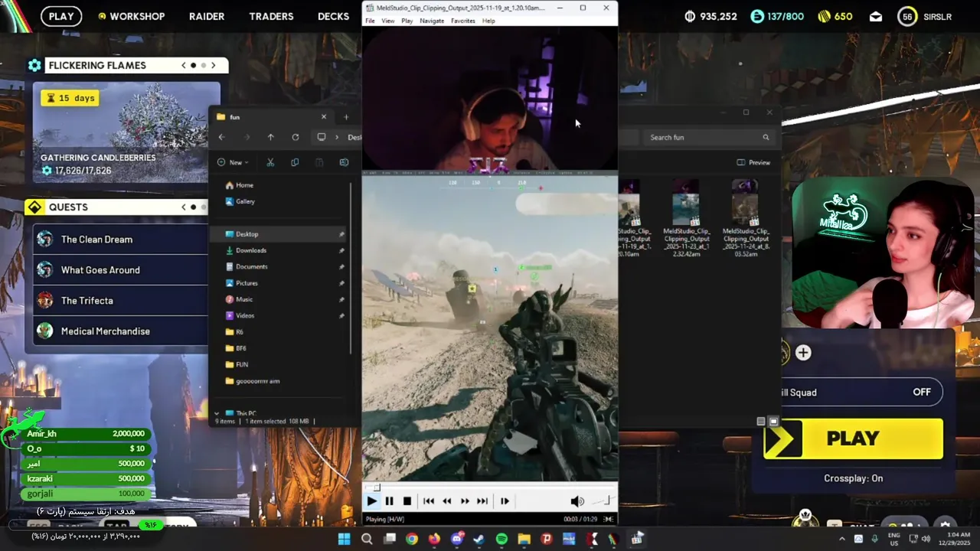Open the View menu in the media player

(388, 21)
